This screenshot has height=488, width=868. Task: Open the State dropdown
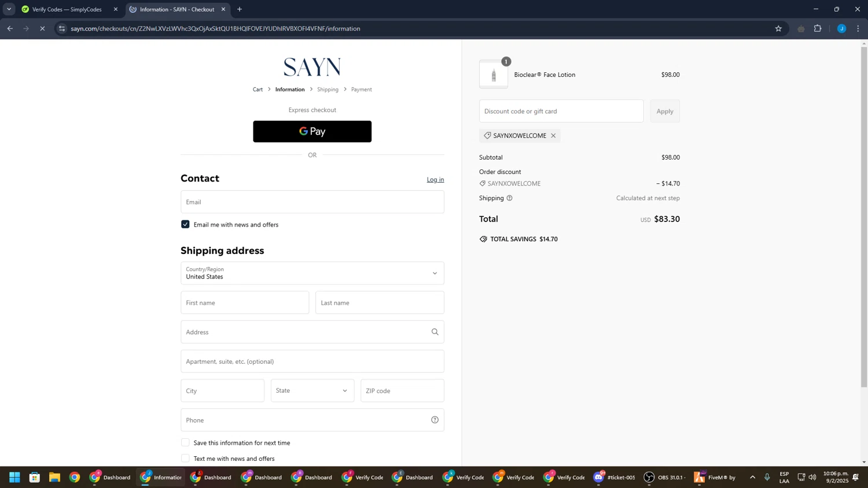312,391
